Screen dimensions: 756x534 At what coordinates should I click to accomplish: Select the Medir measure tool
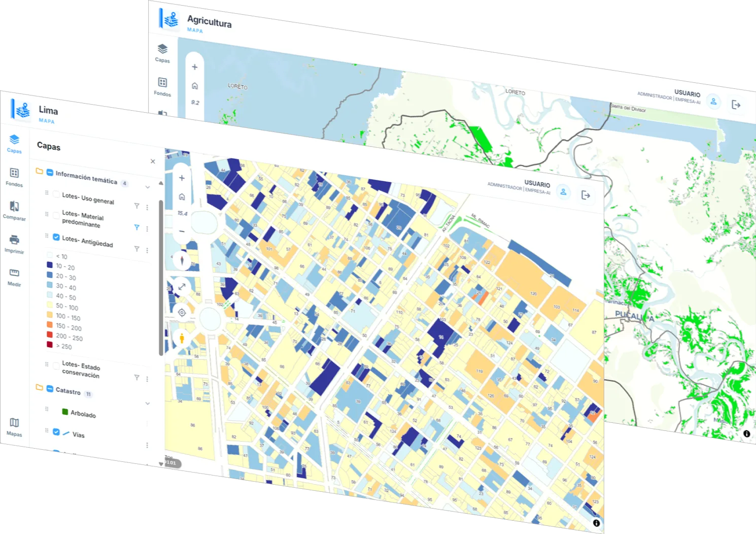tap(14, 277)
